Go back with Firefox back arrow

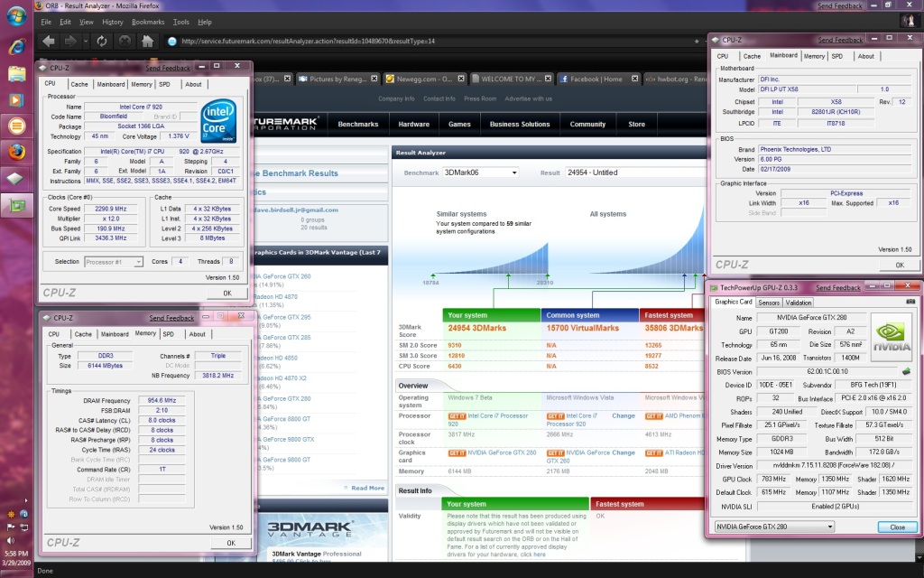49,42
